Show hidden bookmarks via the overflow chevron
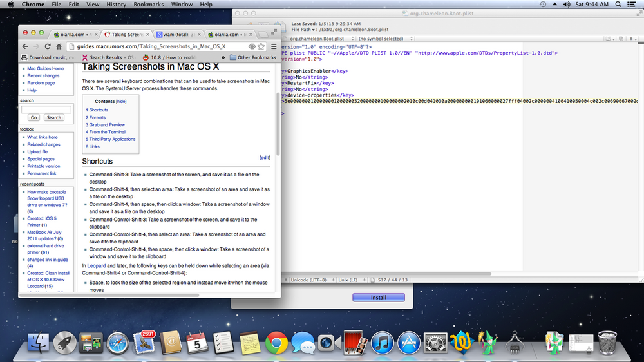The width and height of the screenshot is (644, 362). click(223, 57)
